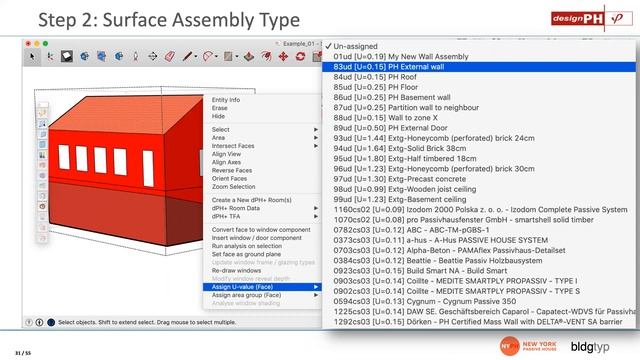Choose the pink Eraser tool
This screenshot has height=360, width=640.
click(170, 56)
